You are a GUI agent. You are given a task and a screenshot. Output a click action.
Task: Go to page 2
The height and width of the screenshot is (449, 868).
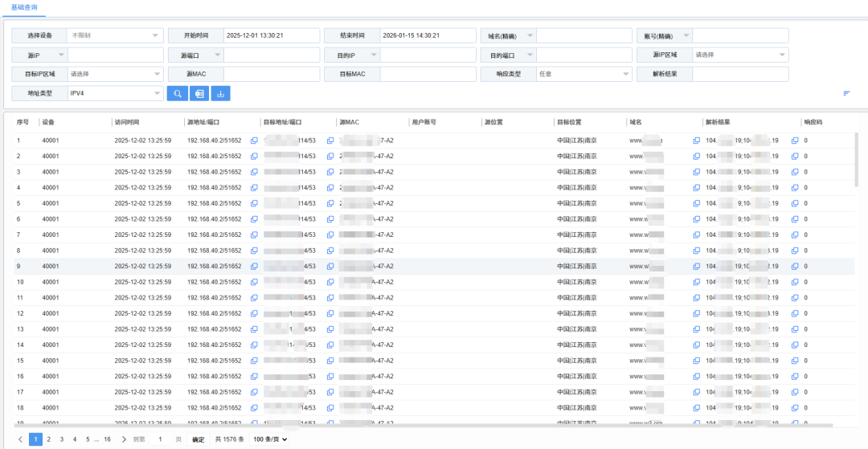(49, 439)
